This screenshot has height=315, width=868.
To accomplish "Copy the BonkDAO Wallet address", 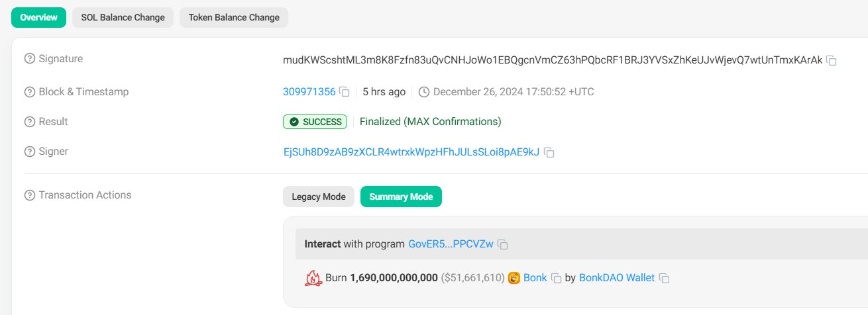I will click(664, 278).
